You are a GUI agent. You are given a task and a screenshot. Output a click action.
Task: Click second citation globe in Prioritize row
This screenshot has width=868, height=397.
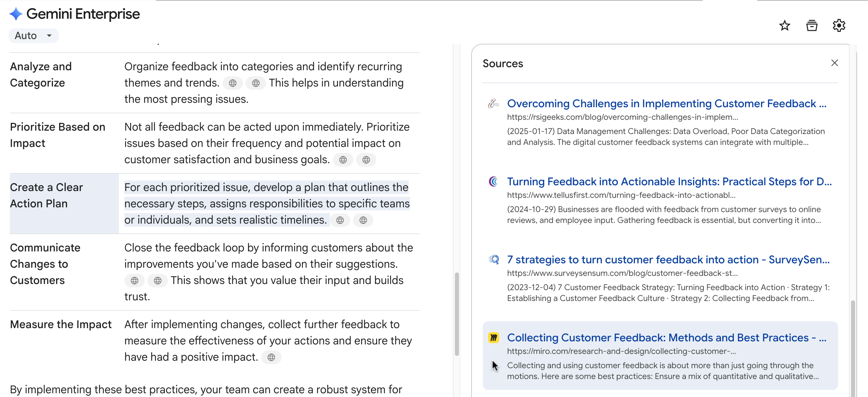click(x=366, y=160)
